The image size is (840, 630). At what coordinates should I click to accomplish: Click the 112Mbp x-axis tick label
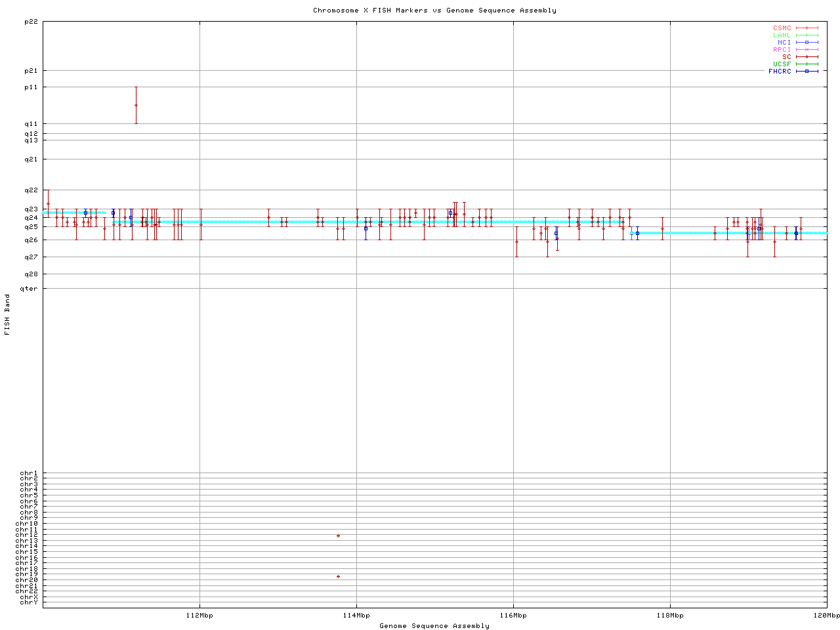coord(199,616)
